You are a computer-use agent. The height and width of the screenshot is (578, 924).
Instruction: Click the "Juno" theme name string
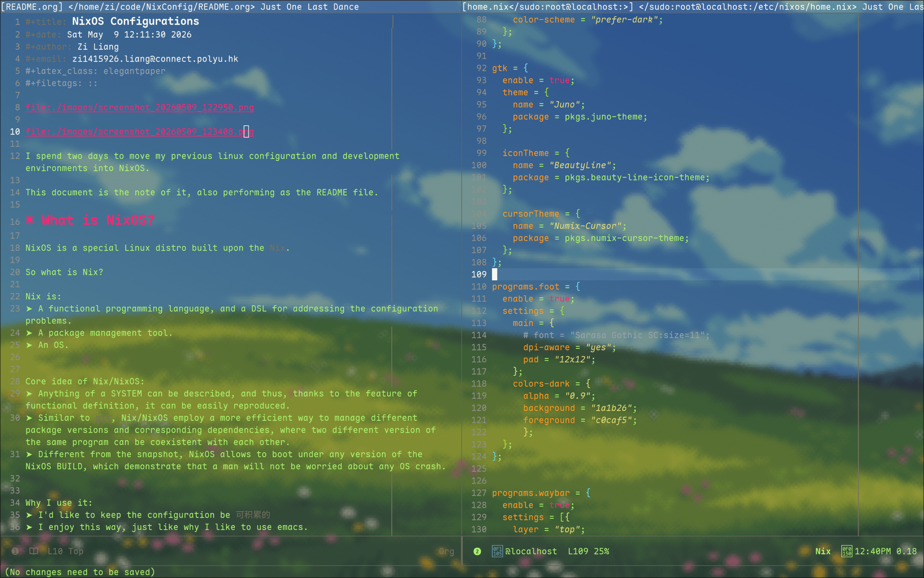click(x=565, y=105)
